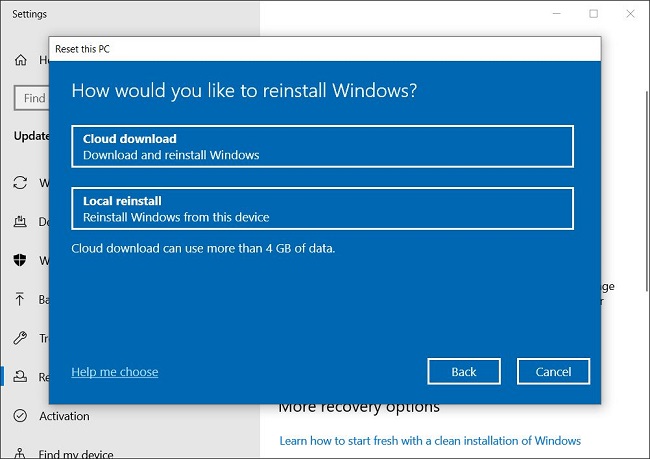Click the Backup upward arrow icon

pyautogui.click(x=19, y=299)
